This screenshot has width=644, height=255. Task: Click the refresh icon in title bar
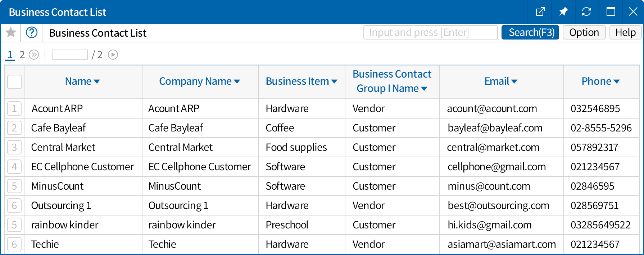tap(586, 12)
